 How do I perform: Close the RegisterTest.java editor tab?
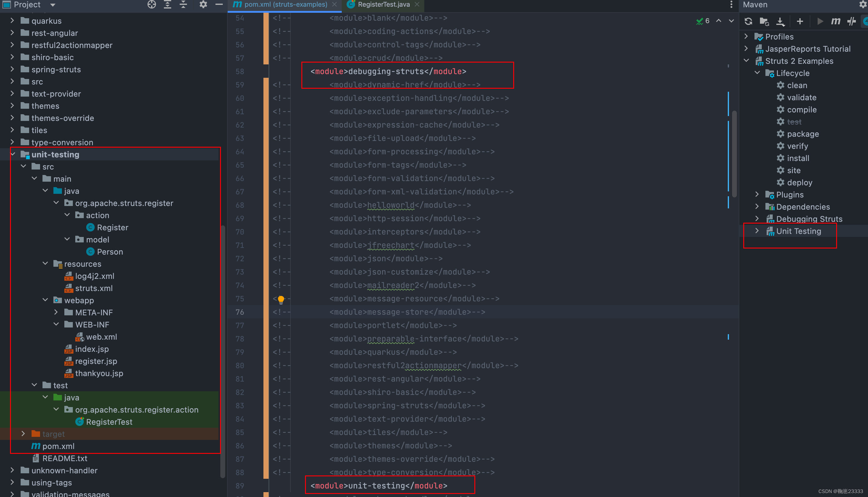tap(417, 5)
